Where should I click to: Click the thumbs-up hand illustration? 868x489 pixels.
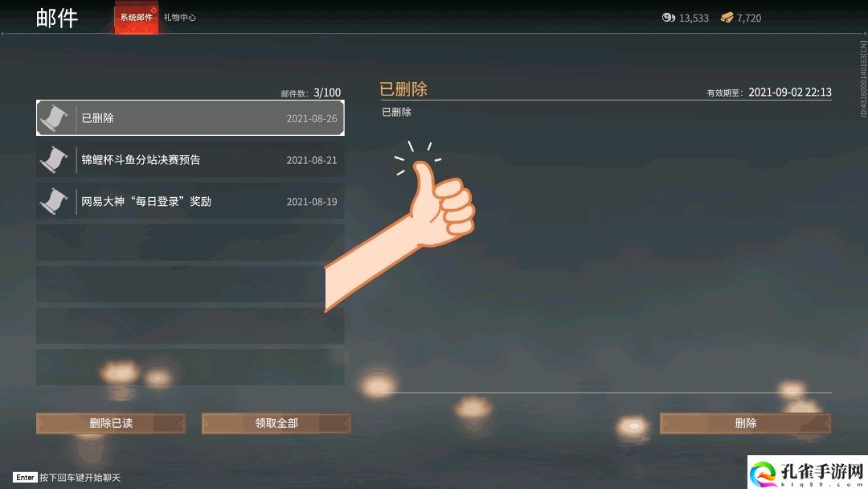[399, 226]
